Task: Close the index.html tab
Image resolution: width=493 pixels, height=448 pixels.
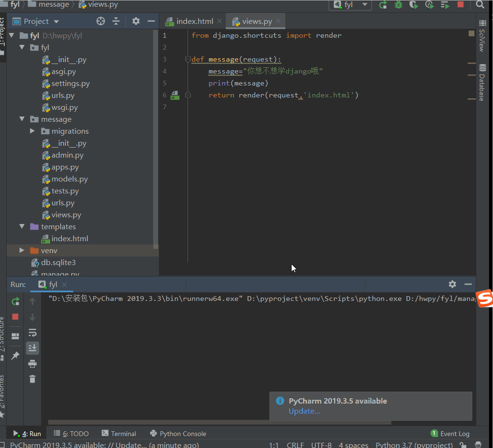Action: (x=220, y=21)
